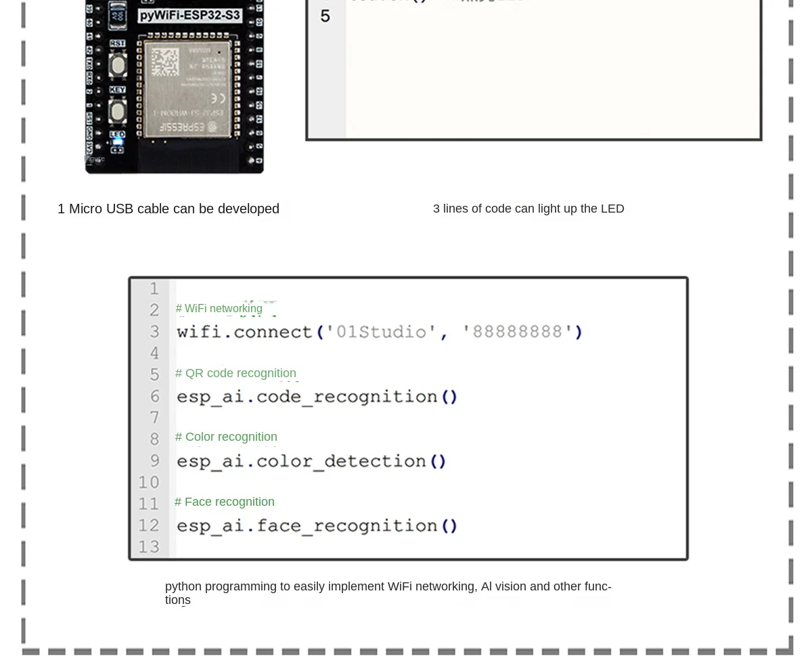Click '3 lines of code can light up the LED'
This screenshot has width=812, height=671.
click(528, 209)
